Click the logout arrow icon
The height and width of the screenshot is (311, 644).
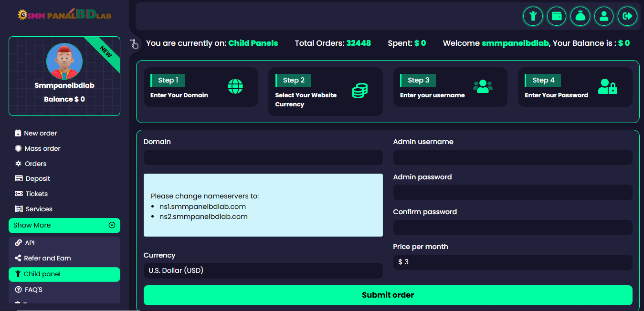[627, 16]
